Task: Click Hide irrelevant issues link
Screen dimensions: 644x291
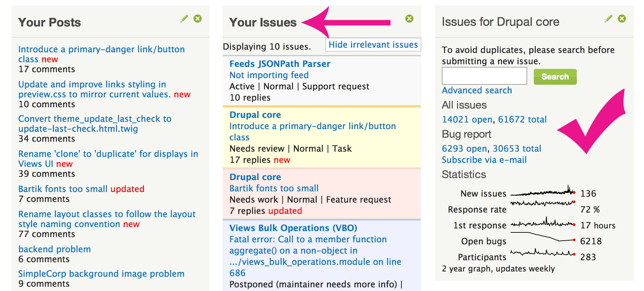Action: click(x=373, y=45)
